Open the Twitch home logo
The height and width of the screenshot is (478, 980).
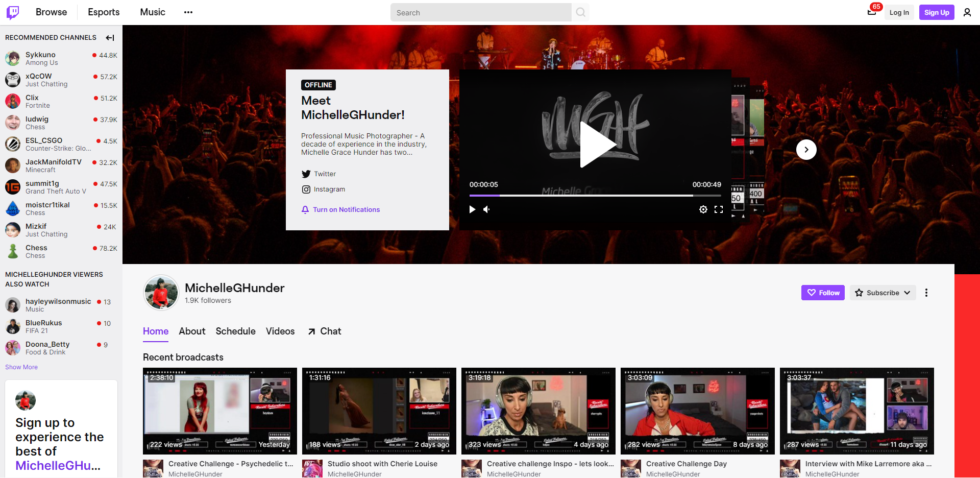tap(13, 12)
